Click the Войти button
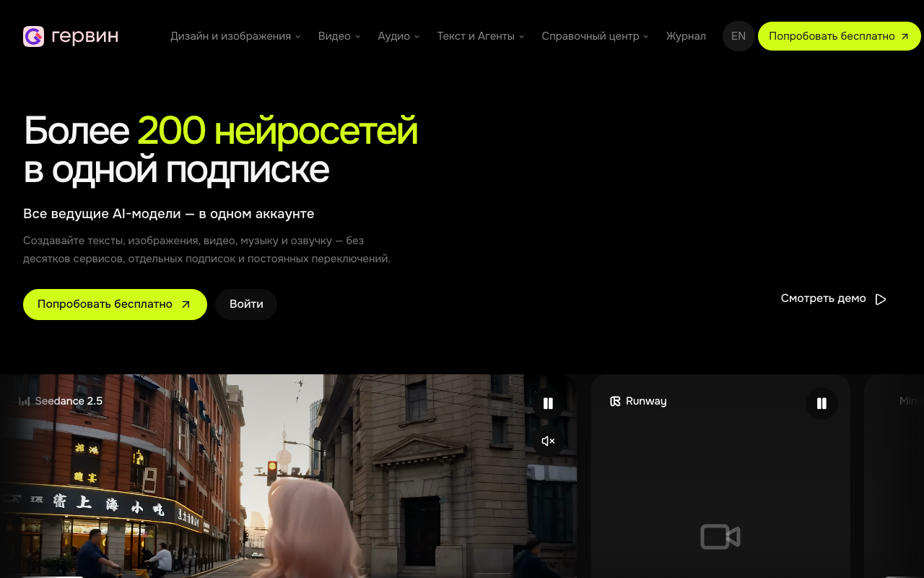 pos(246,304)
